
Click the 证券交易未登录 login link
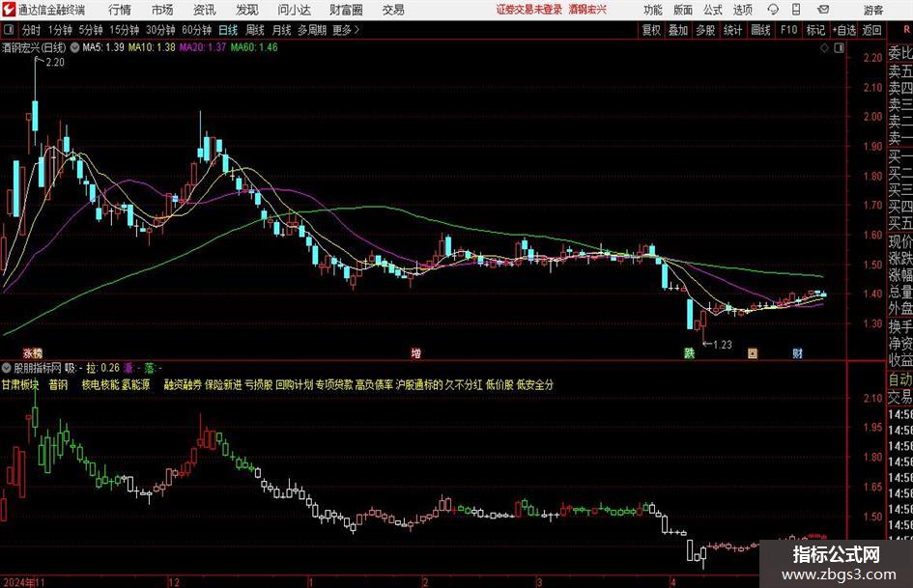click(529, 10)
